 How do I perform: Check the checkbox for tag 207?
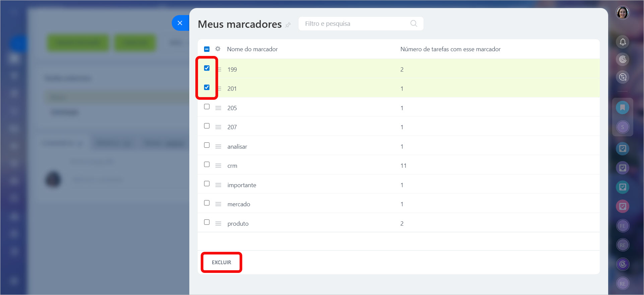(207, 126)
